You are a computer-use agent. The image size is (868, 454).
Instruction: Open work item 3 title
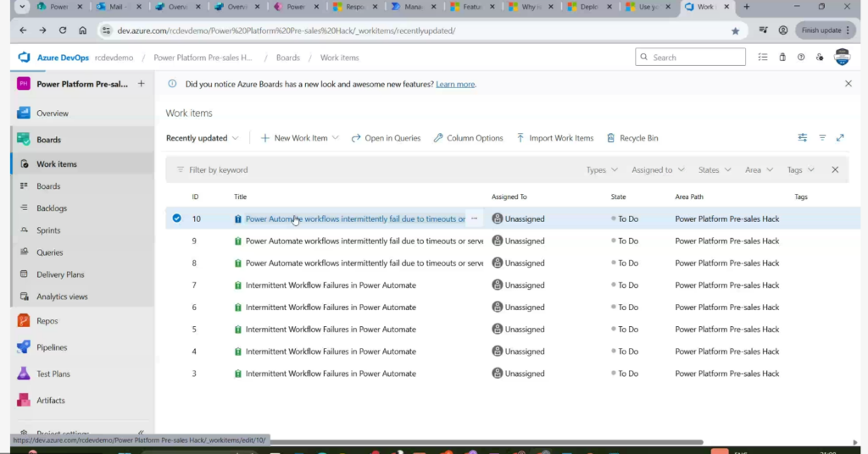pos(331,374)
